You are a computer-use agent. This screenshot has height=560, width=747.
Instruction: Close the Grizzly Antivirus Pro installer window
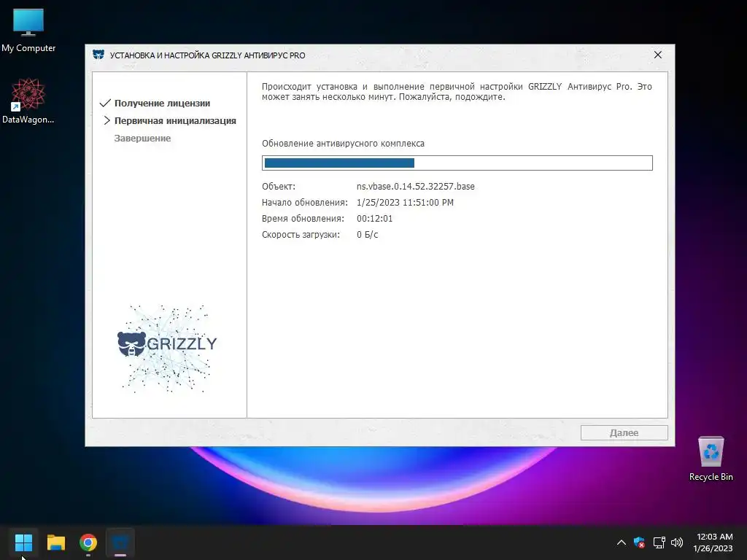pyautogui.click(x=658, y=55)
